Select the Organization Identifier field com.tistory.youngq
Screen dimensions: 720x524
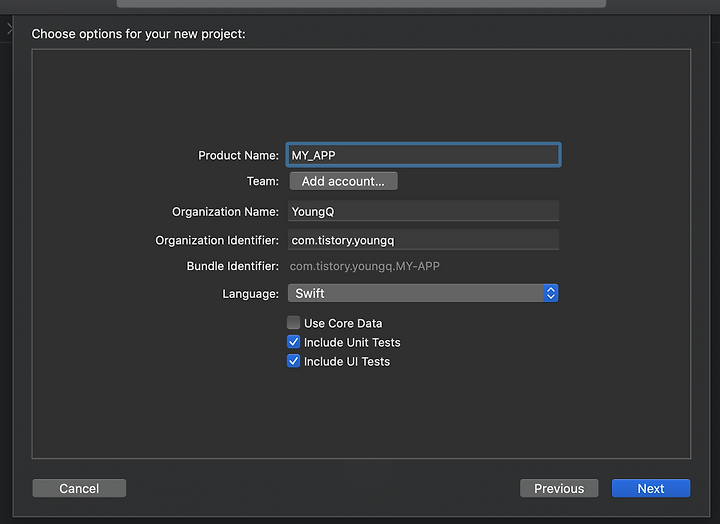point(423,240)
